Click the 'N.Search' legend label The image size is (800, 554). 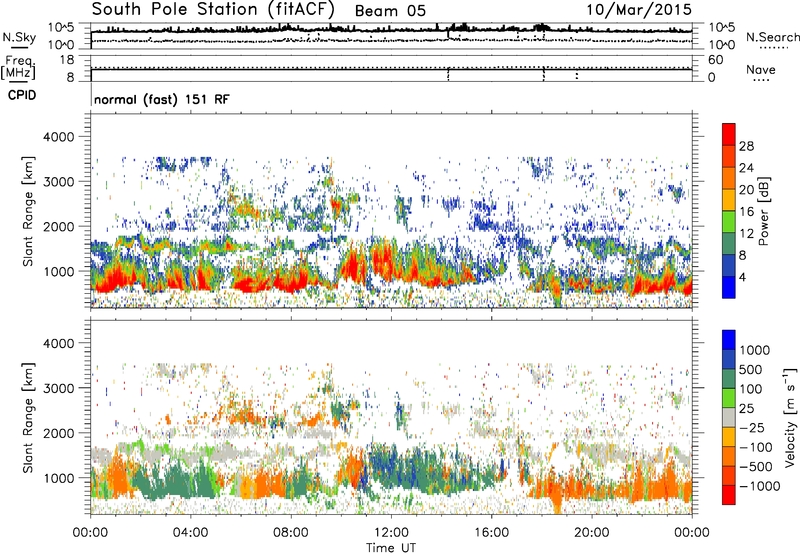tap(772, 37)
